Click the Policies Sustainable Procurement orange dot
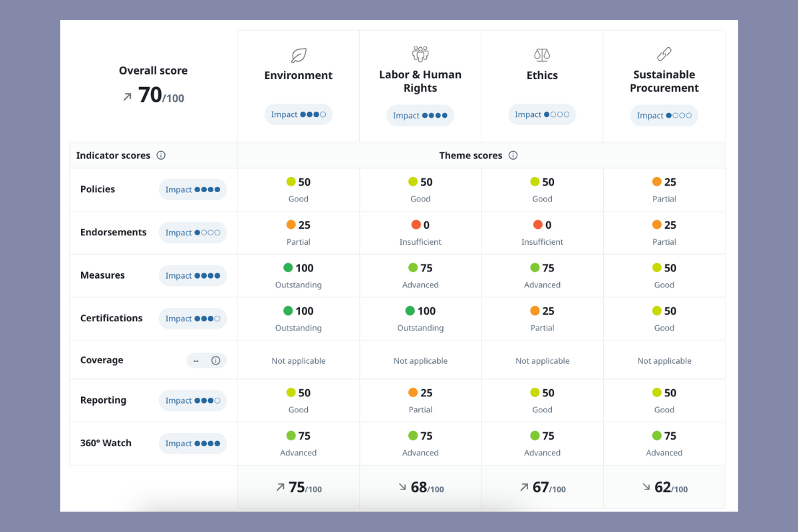 click(657, 182)
